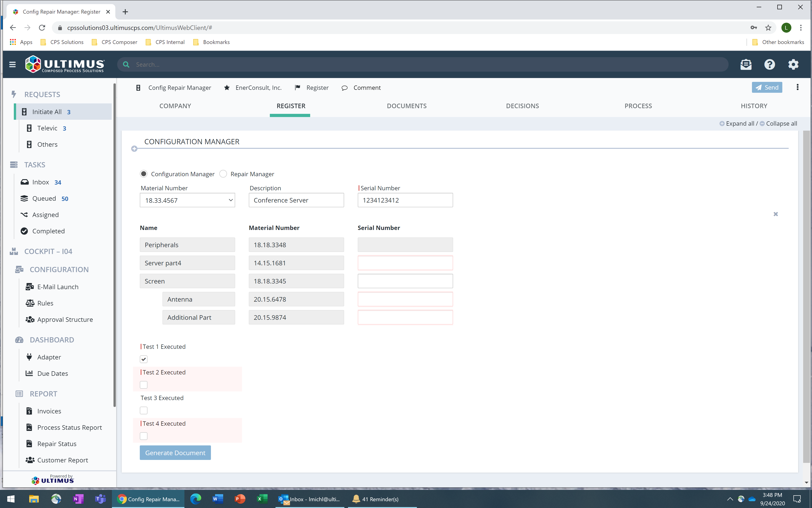Remove row using the X icon at right
This screenshot has height=508, width=812.
[776, 214]
